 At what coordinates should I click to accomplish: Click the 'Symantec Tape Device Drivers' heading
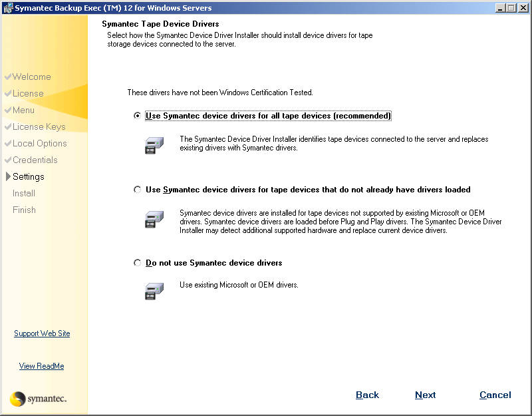tap(160, 24)
